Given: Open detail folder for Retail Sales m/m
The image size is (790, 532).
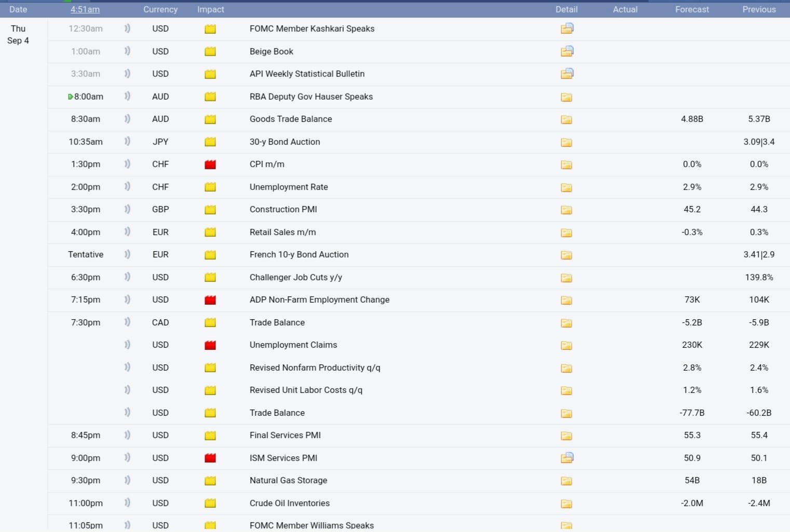Looking at the screenshot, I should 566,233.
